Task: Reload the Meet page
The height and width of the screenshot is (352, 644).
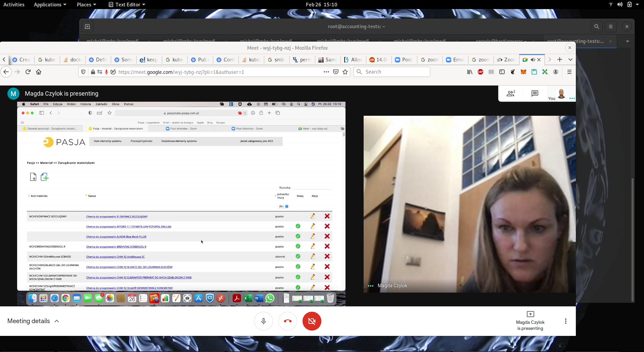Action: click(x=28, y=72)
